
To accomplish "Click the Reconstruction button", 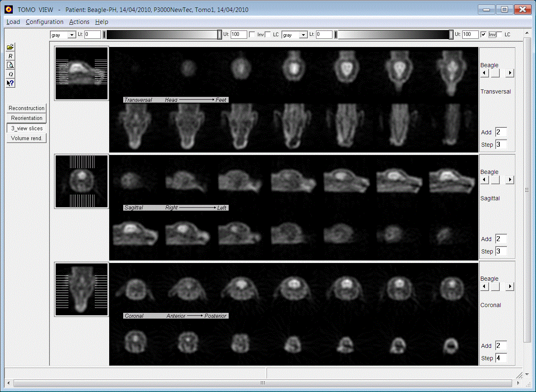I will (x=26, y=108).
